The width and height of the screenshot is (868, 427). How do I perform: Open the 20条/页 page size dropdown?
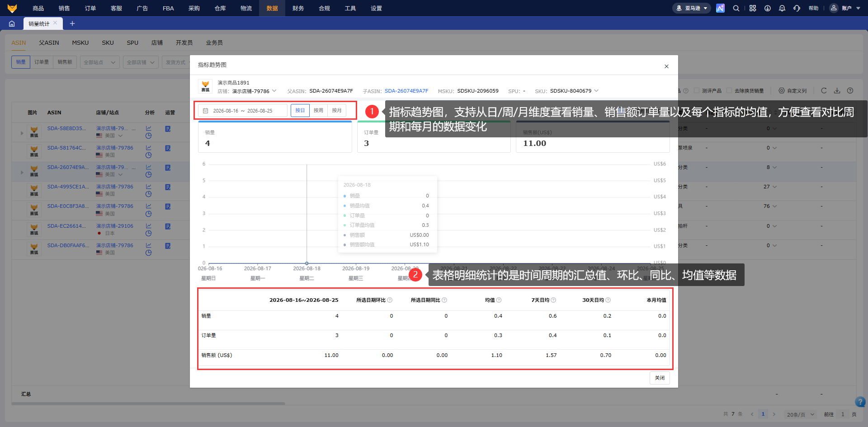tap(801, 414)
